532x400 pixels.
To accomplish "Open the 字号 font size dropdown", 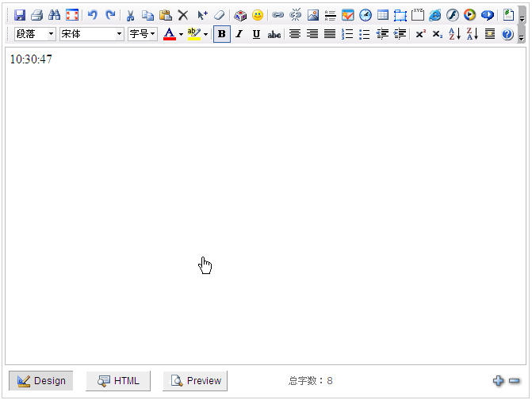I will tap(143, 34).
